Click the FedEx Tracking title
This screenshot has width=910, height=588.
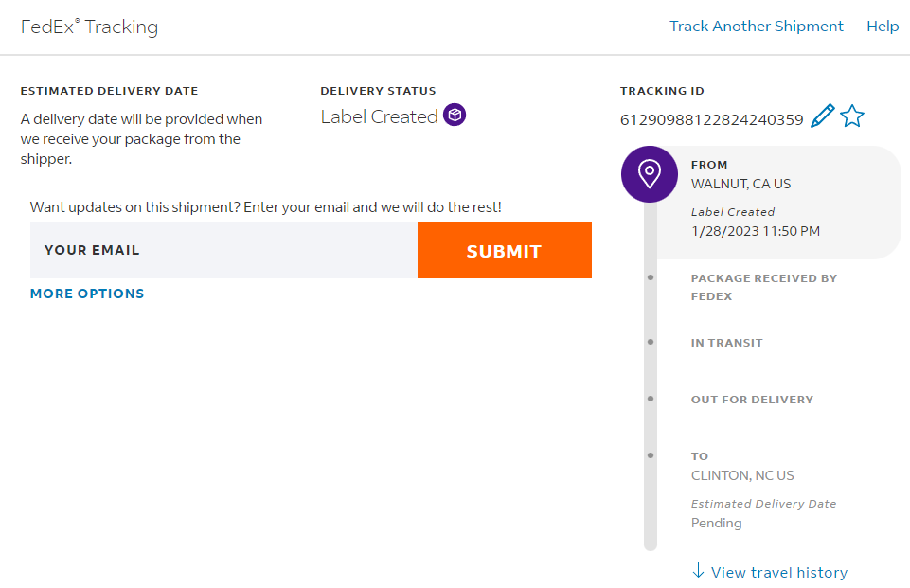pos(90,27)
